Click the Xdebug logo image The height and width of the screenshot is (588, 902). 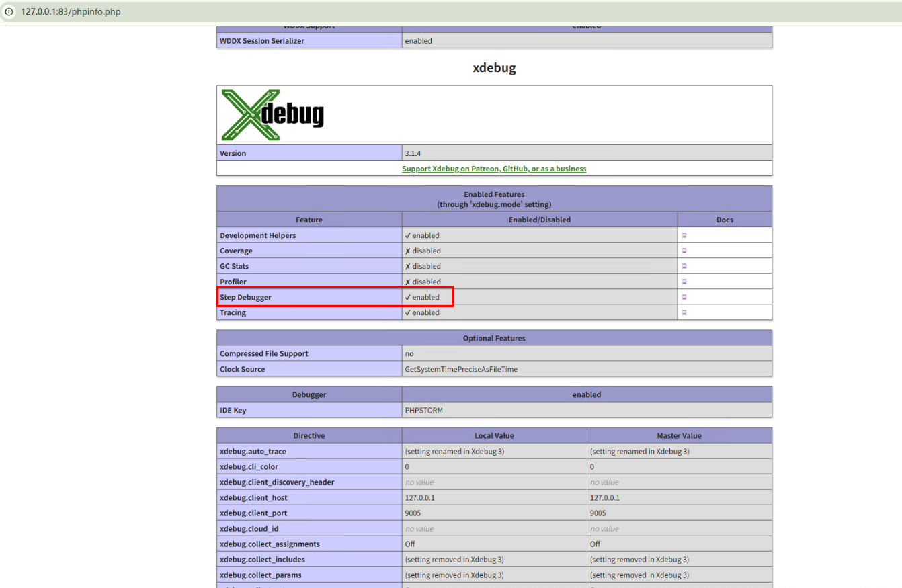(x=272, y=115)
